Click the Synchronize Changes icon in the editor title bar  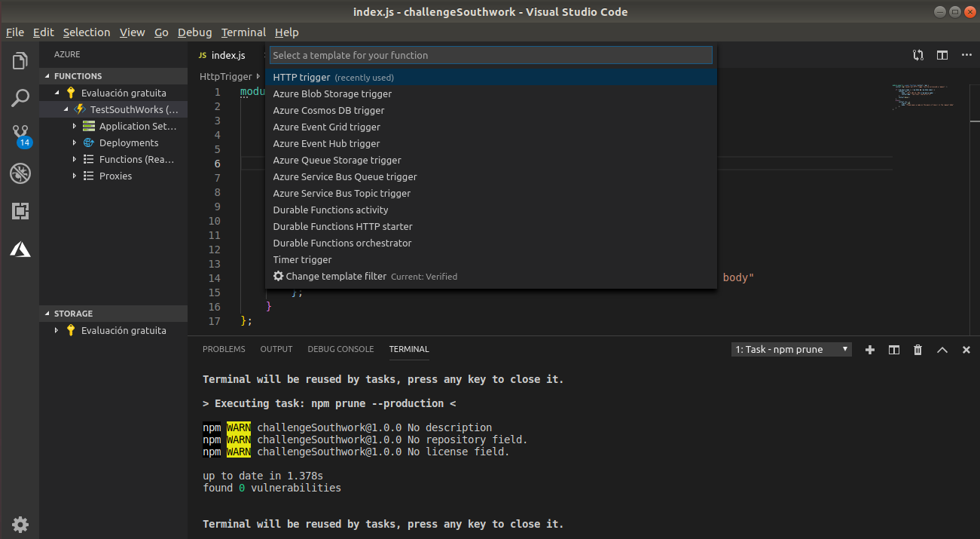pos(917,55)
